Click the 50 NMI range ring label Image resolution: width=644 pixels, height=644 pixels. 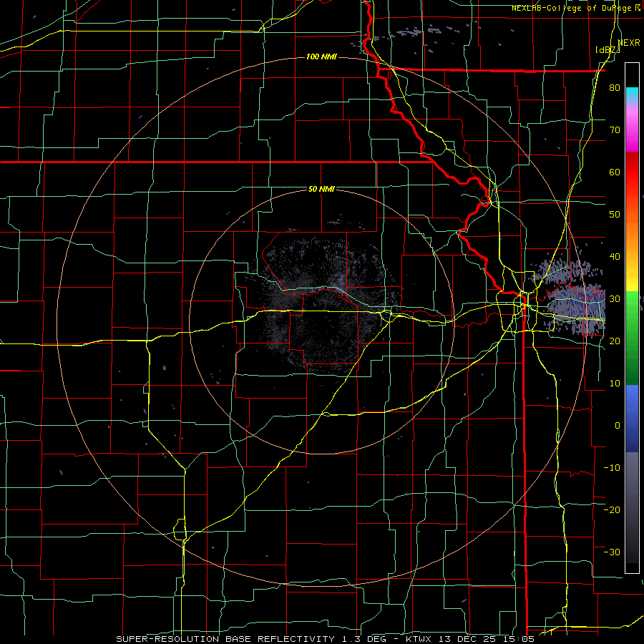click(321, 190)
